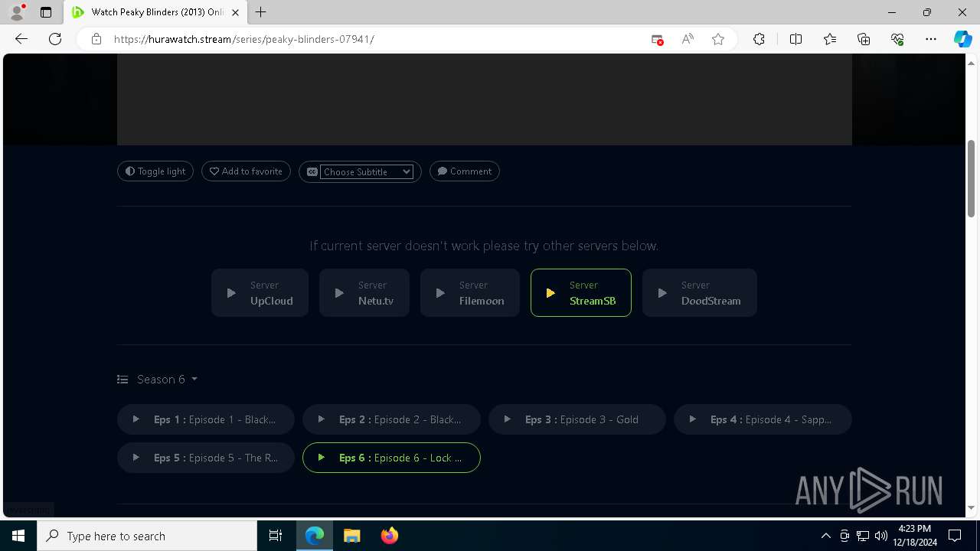
Task: Play Eps 4: Episode 4 - Sapp...
Action: click(763, 419)
